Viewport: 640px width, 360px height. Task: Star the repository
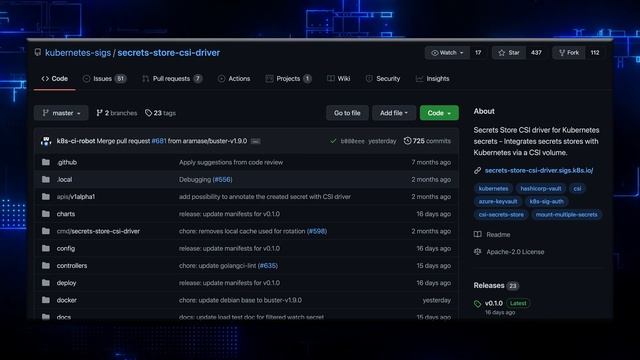coord(509,53)
